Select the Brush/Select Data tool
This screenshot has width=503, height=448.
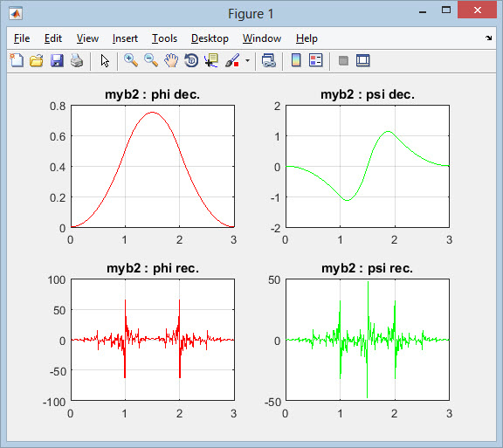click(x=232, y=60)
